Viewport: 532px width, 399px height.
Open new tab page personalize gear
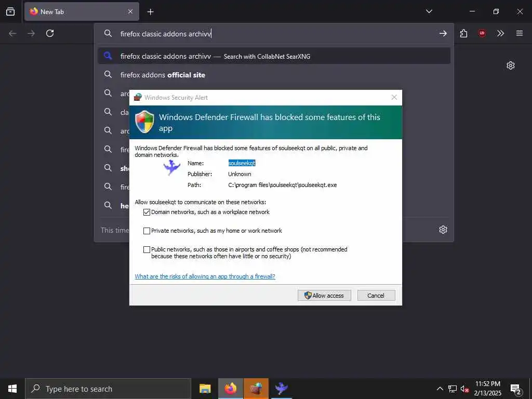pyautogui.click(x=510, y=65)
